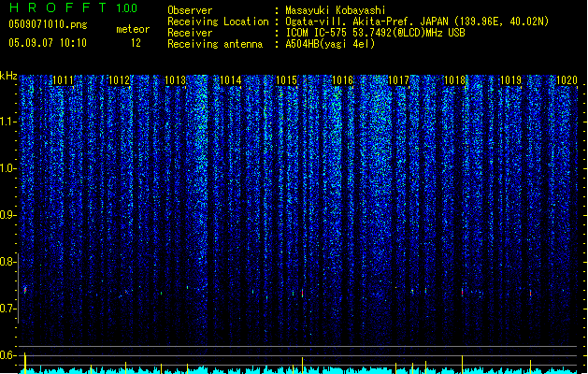The height and width of the screenshot is (374, 588).
Task: Select antenna value A504HB(yagi 4el)
Action: pyautogui.click(x=330, y=44)
